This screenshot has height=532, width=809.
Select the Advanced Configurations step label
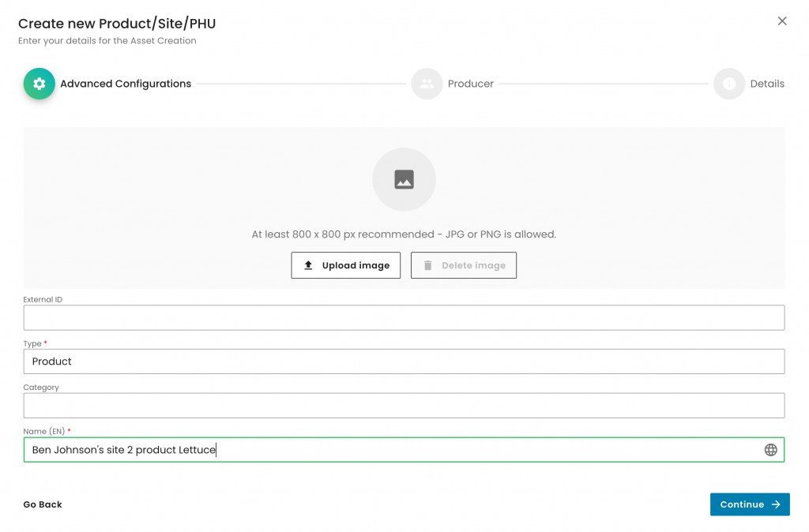point(126,84)
